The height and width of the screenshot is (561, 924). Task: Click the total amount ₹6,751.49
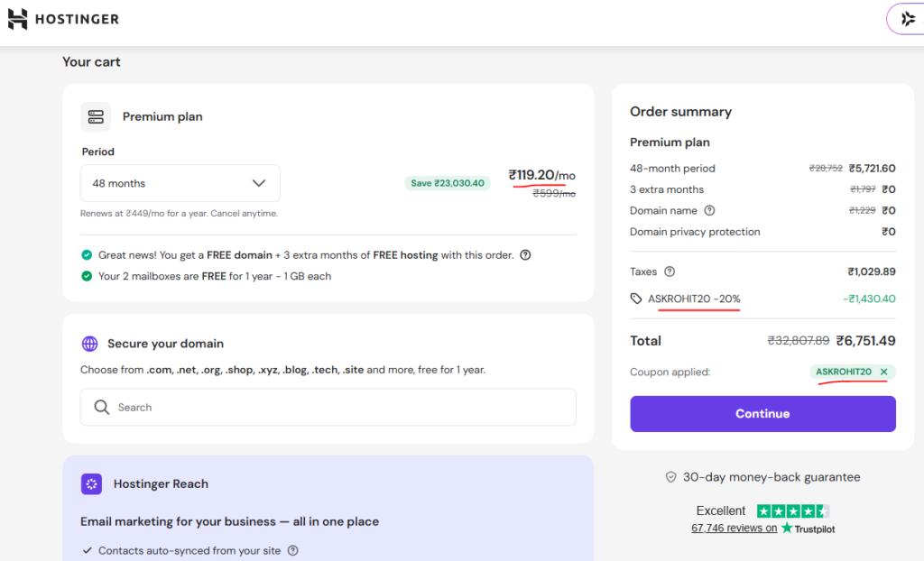(x=865, y=341)
